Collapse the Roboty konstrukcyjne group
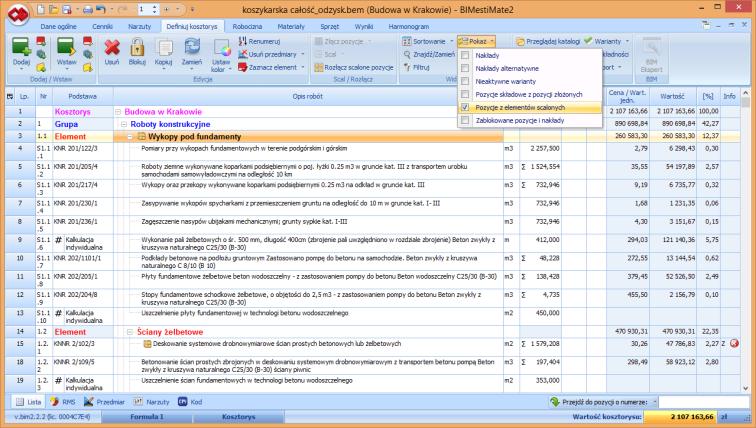This screenshot has height=428, width=756. 123,124
